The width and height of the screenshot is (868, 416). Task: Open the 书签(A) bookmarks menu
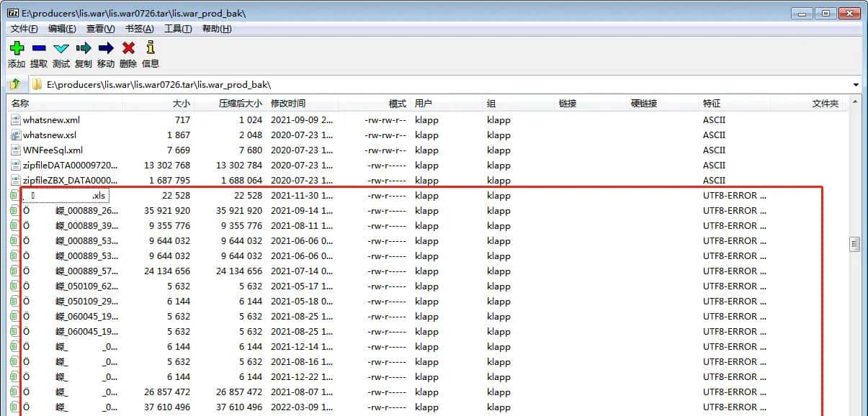click(139, 29)
